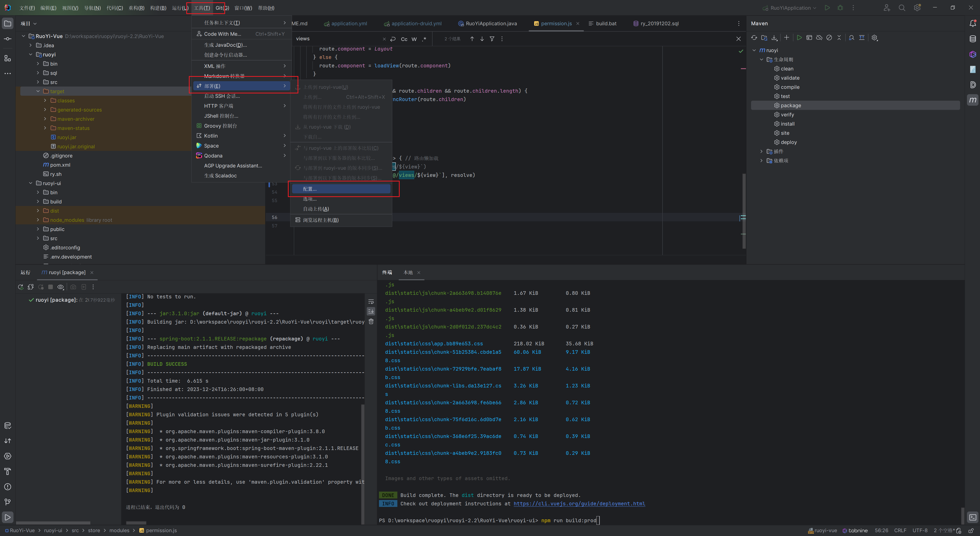The width and height of the screenshot is (980, 536).
Task: Open Commit tool window icon
Action: (8, 39)
